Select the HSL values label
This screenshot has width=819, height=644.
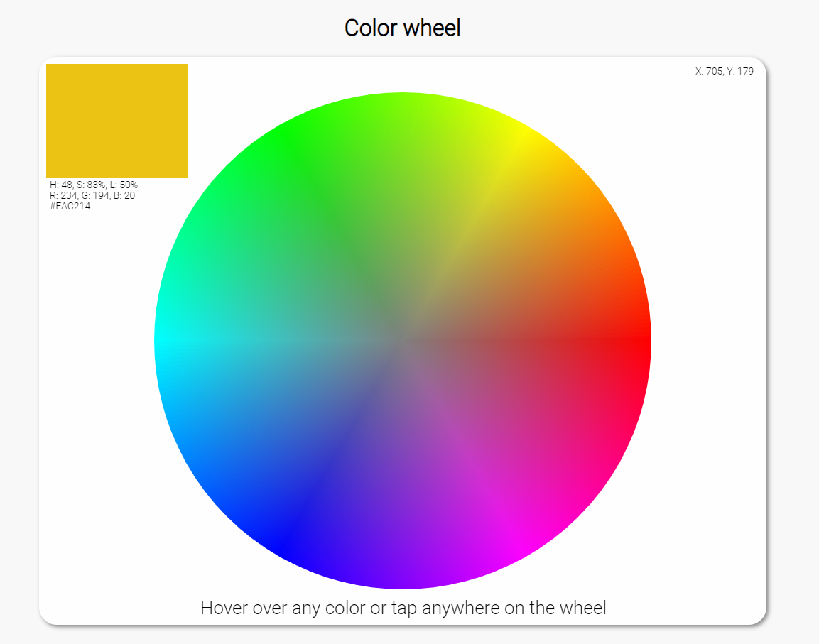[93, 185]
